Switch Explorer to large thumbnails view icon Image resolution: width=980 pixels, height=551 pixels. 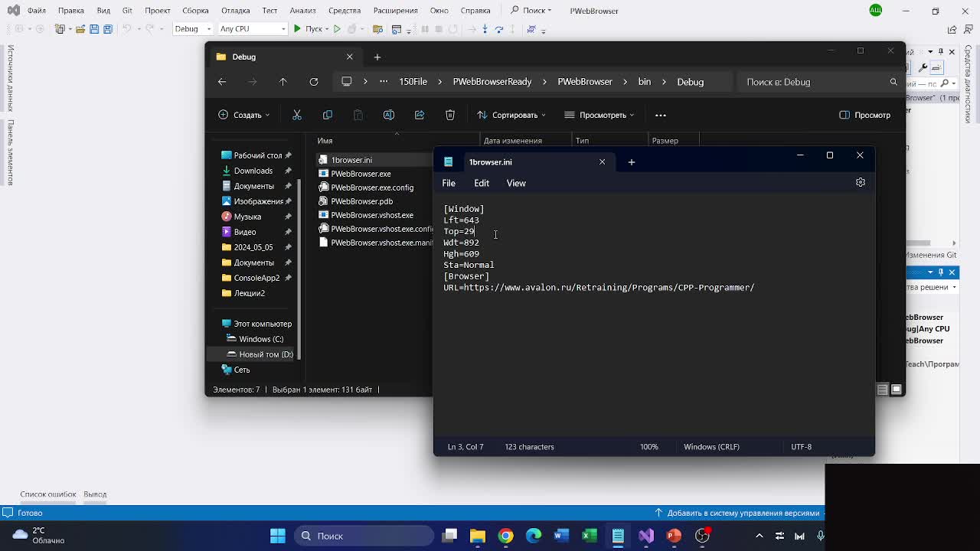[x=897, y=390]
